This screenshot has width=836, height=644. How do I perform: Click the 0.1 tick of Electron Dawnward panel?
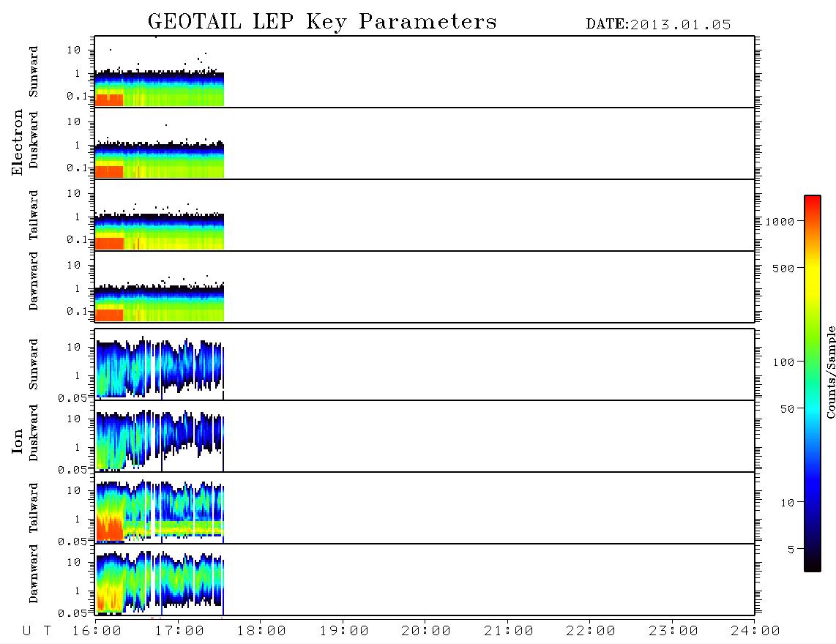pos(77,311)
